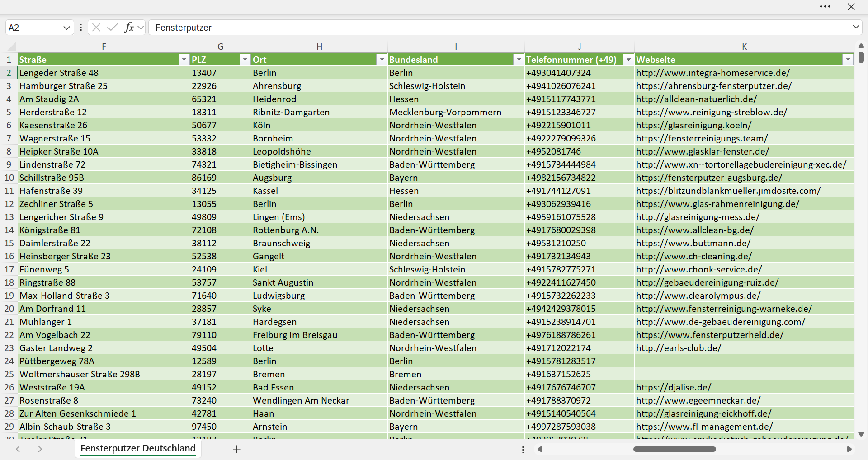Select cell Schillstraße 95B
This screenshot has width=868, height=460.
(104, 178)
